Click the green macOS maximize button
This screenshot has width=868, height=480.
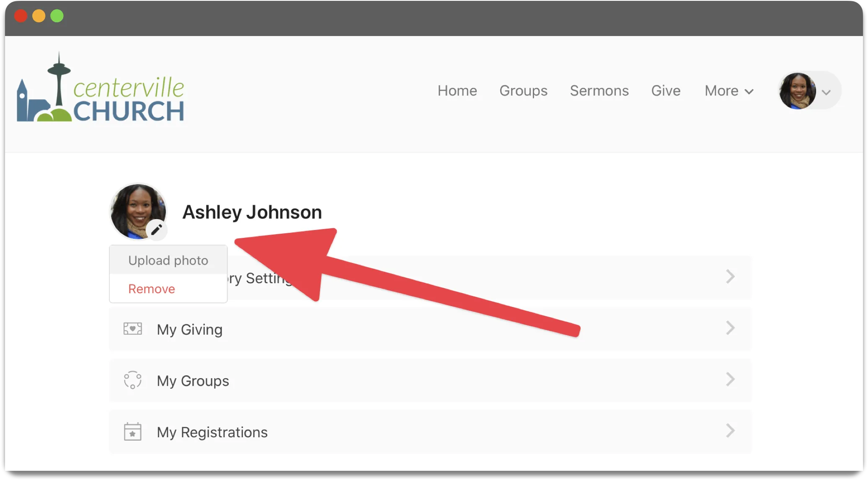(x=57, y=16)
